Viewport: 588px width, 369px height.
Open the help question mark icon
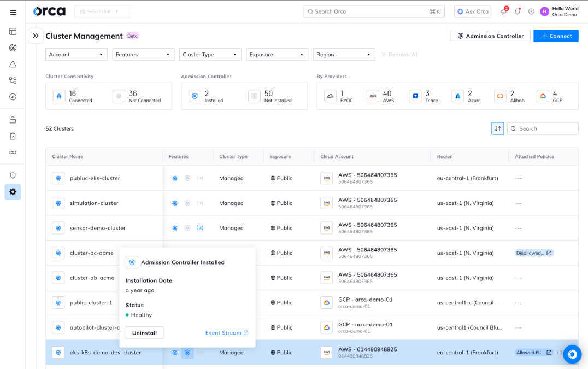pyautogui.click(x=531, y=11)
